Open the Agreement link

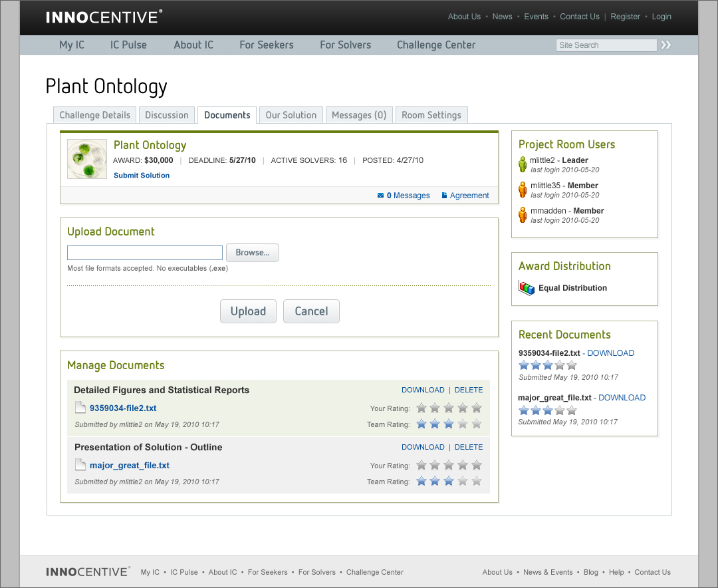(x=469, y=196)
